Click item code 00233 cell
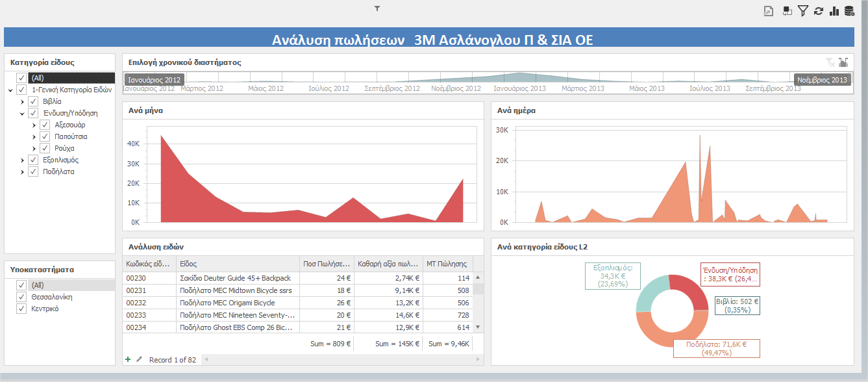 tap(149, 315)
